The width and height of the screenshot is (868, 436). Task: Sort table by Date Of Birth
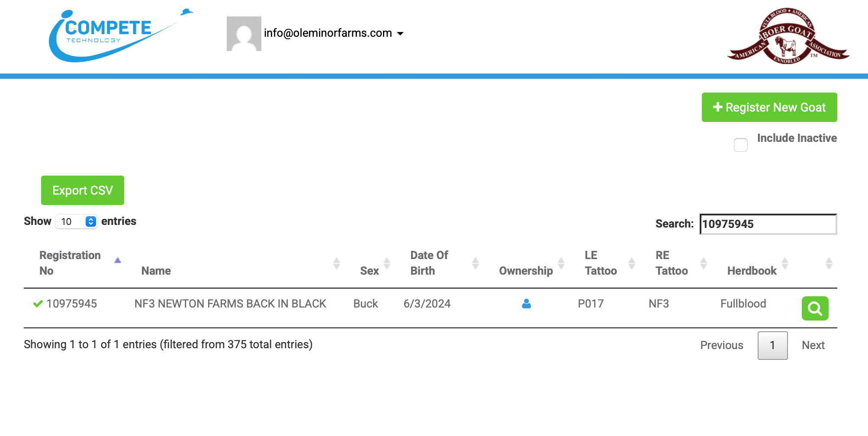click(x=429, y=263)
